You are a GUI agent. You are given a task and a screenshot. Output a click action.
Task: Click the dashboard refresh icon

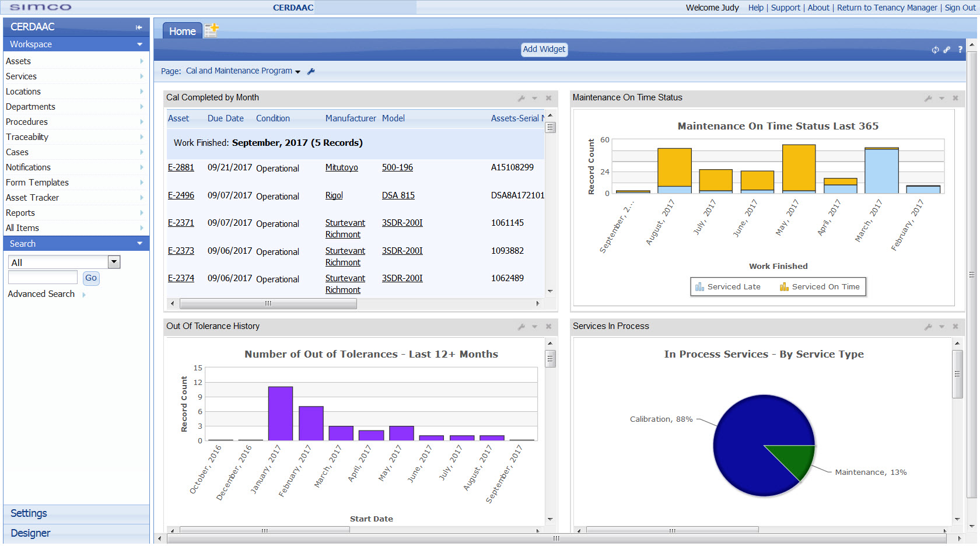click(x=935, y=50)
